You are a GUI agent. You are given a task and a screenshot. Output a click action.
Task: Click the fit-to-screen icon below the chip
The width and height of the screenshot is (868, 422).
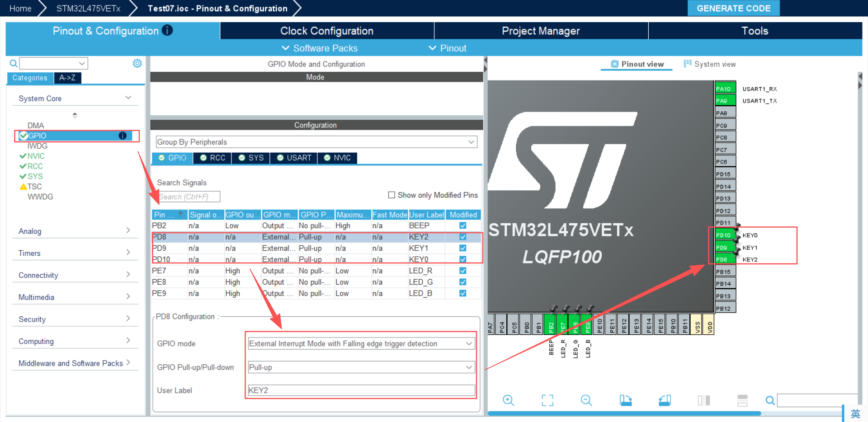pos(547,400)
